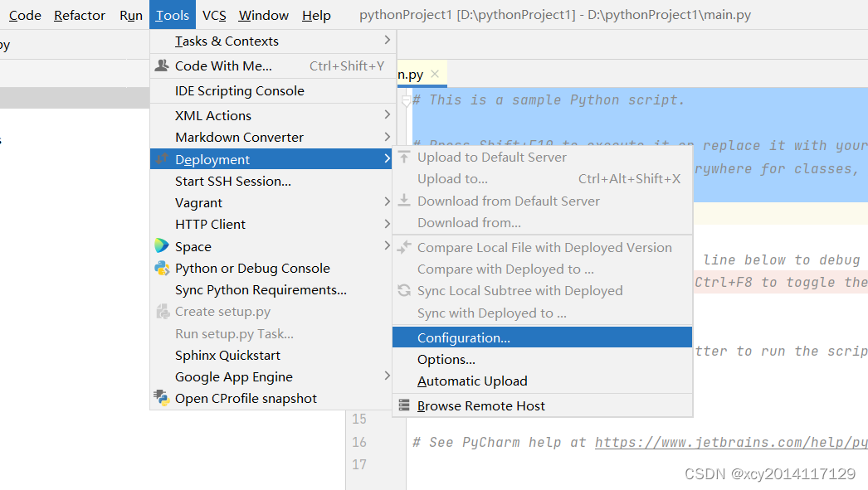The width and height of the screenshot is (868, 490).
Task: Open the VCS menu
Action: 214,15
